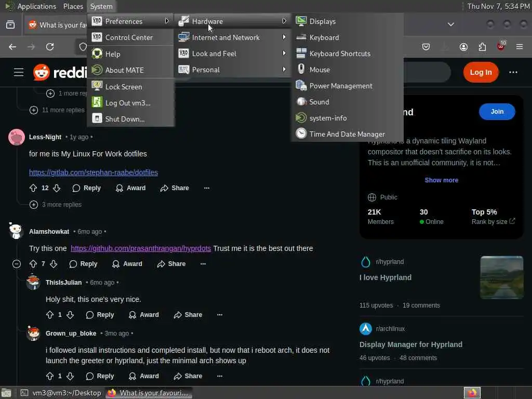Click Rank by size external link
The image size is (532, 399).
pyautogui.click(x=493, y=221)
